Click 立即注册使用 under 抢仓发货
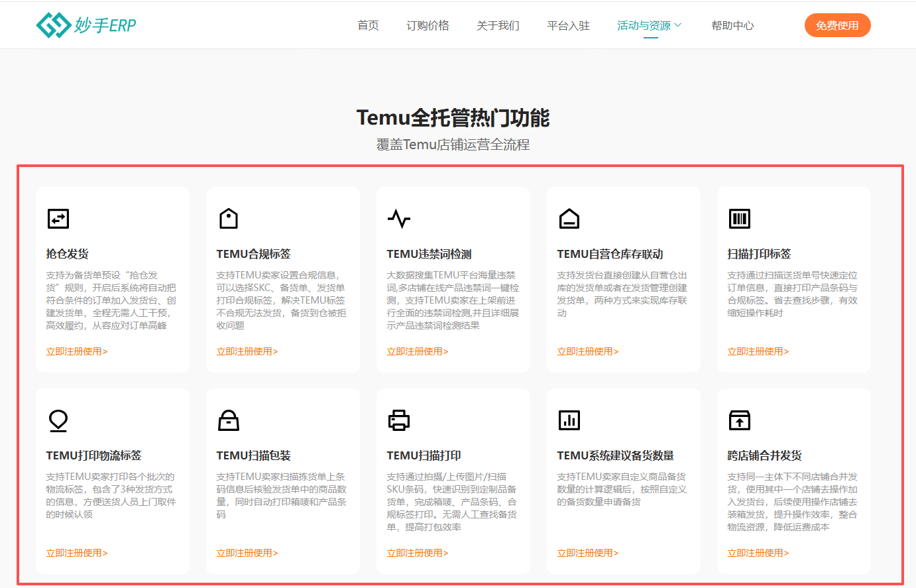This screenshot has height=588, width=916. (x=76, y=351)
